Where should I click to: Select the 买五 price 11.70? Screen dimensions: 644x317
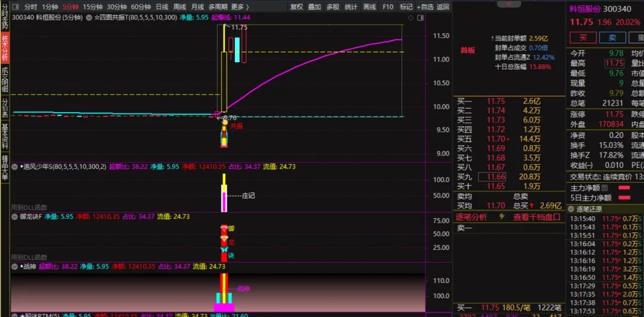point(496,139)
